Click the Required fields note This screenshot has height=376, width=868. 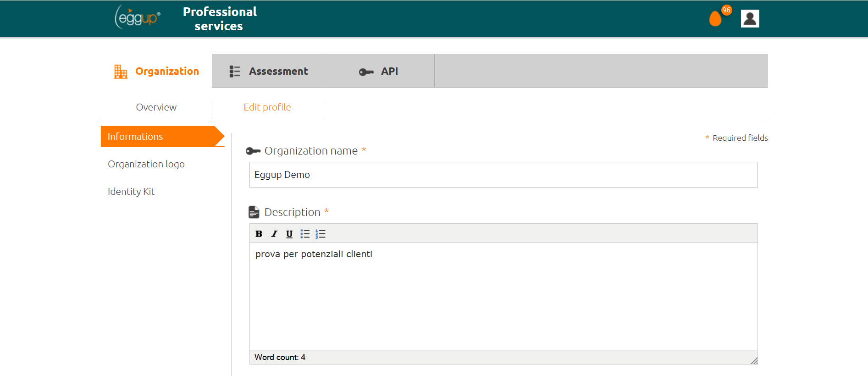pos(736,138)
